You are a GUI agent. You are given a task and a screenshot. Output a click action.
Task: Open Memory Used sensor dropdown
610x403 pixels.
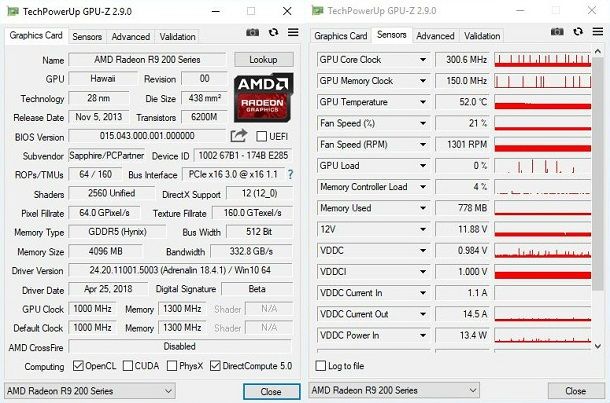coord(422,208)
